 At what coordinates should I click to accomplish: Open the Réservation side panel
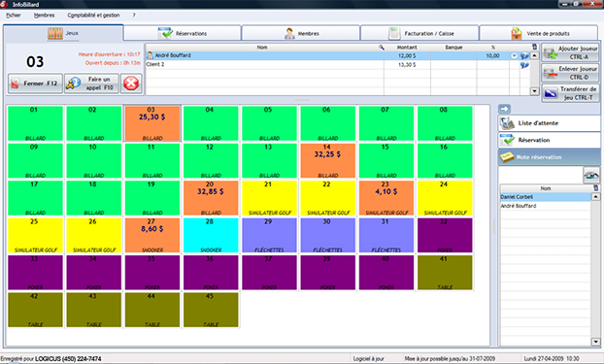click(549, 140)
